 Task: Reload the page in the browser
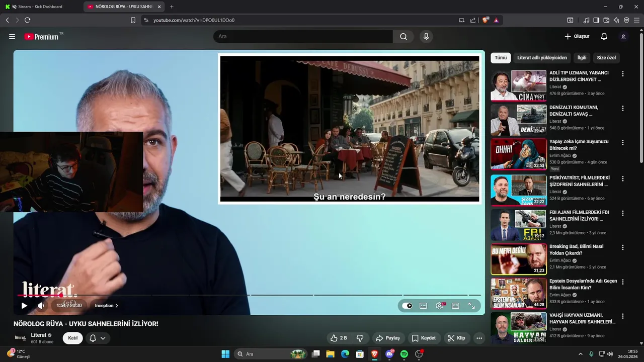tap(27, 20)
